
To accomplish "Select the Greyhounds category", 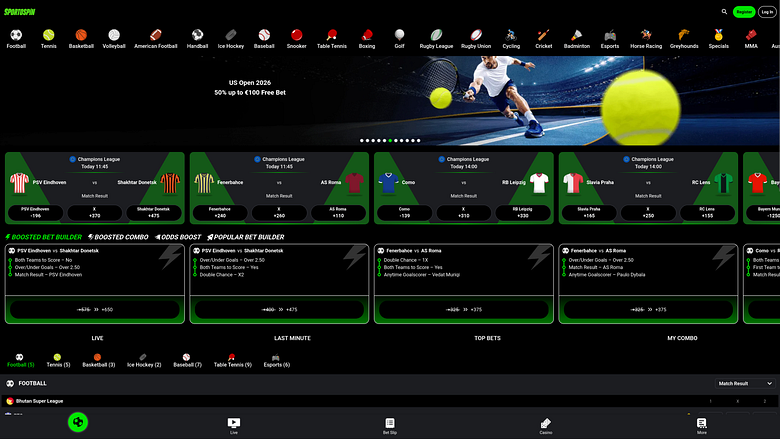I will [x=684, y=39].
